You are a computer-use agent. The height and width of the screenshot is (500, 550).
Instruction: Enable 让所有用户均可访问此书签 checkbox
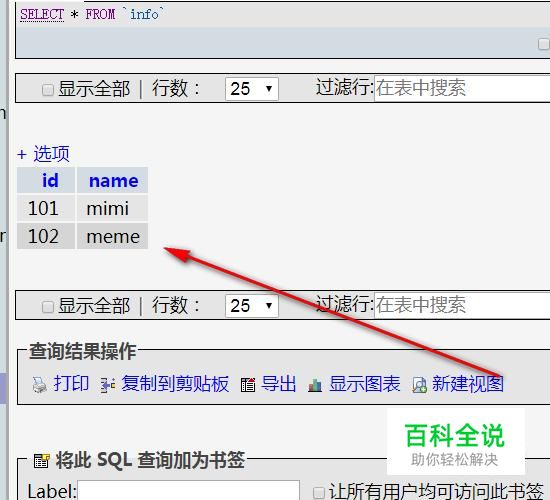click(x=318, y=493)
